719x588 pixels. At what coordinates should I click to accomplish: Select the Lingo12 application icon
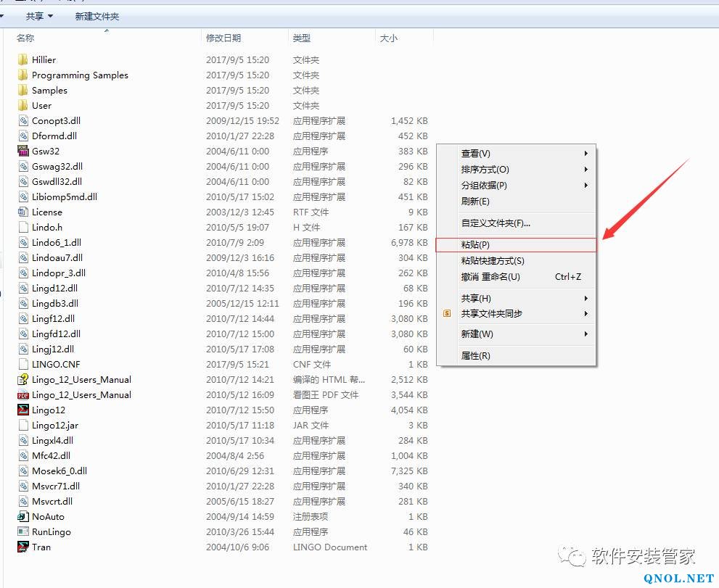click(23, 410)
